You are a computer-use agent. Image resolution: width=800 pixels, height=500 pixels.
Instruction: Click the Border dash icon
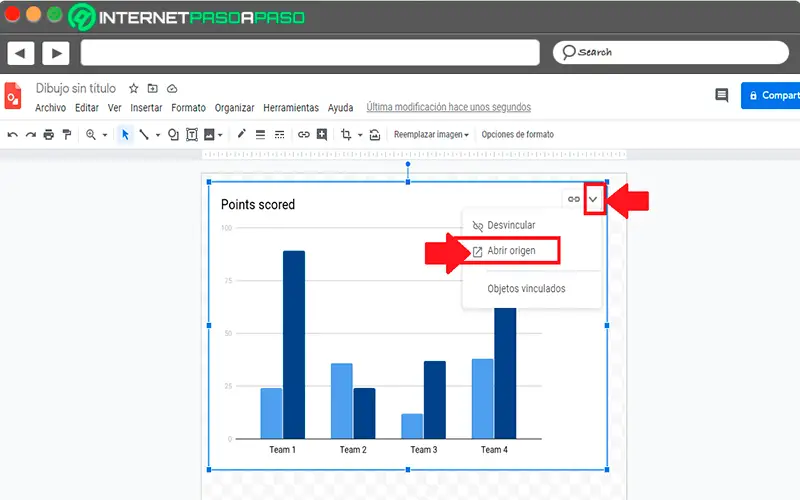280,135
